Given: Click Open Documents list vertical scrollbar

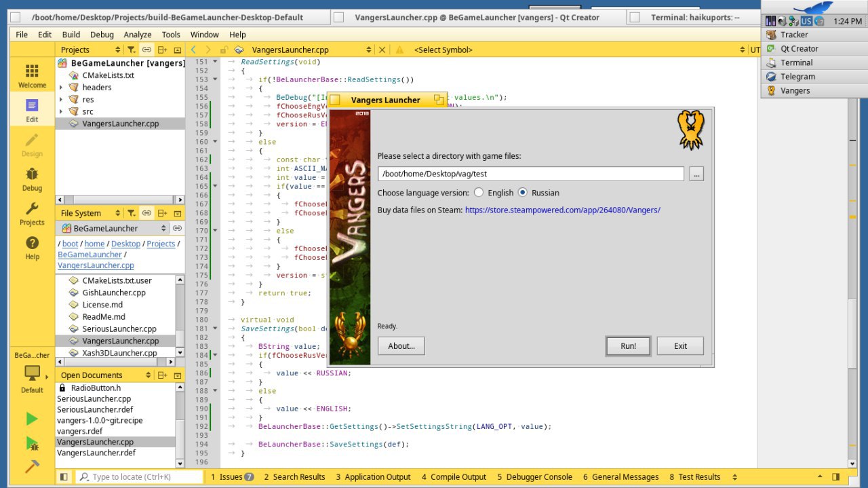Looking at the screenshot, I should tap(180, 425).
